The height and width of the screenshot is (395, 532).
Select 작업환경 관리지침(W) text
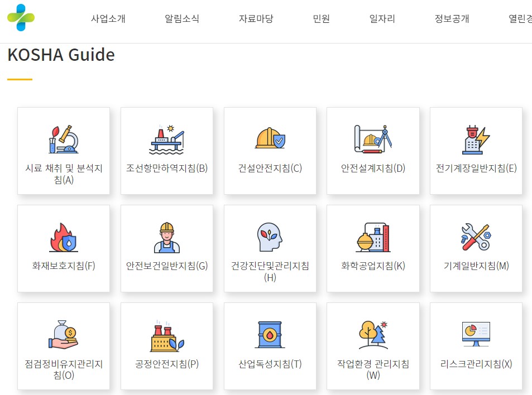(x=373, y=369)
